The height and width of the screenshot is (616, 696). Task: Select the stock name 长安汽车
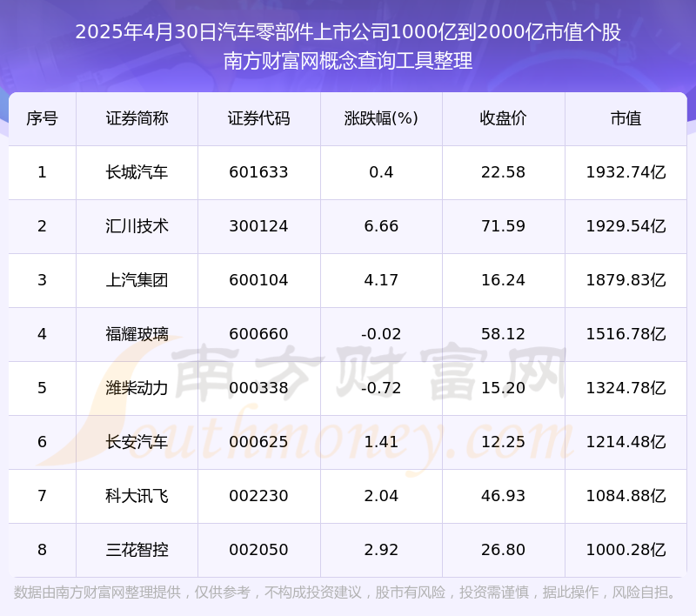[137, 442]
